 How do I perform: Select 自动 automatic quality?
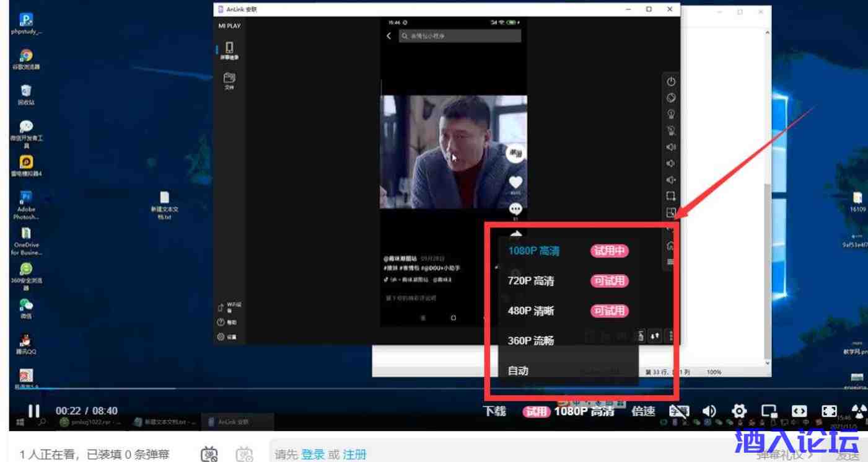(x=568, y=371)
